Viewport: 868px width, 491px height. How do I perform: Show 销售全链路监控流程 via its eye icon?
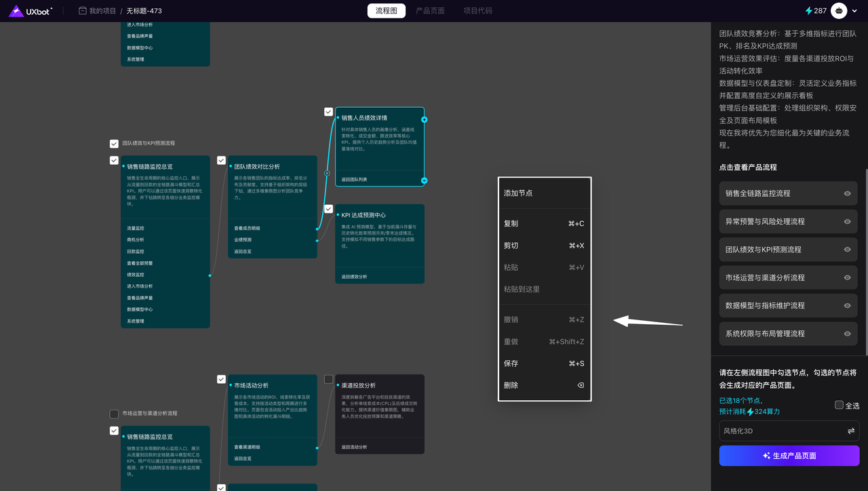pyautogui.click(x=847, y=193)
